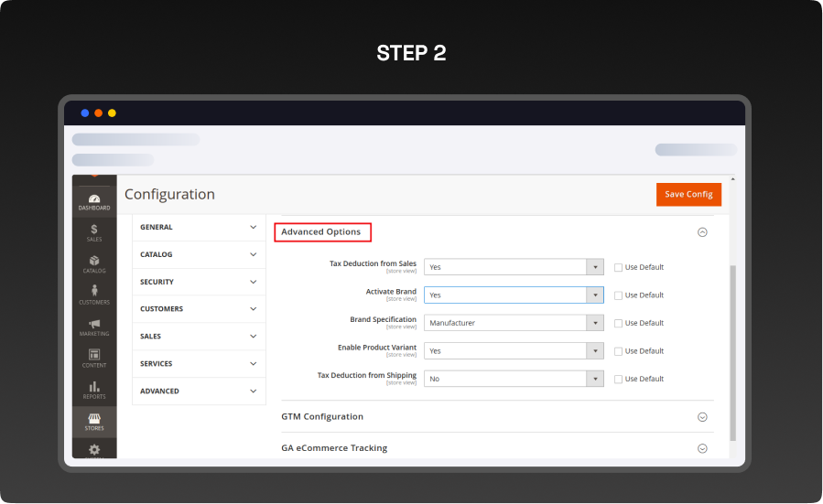
Task: Expand the GTM Configuration section
Action: click(x=702, y=416)
